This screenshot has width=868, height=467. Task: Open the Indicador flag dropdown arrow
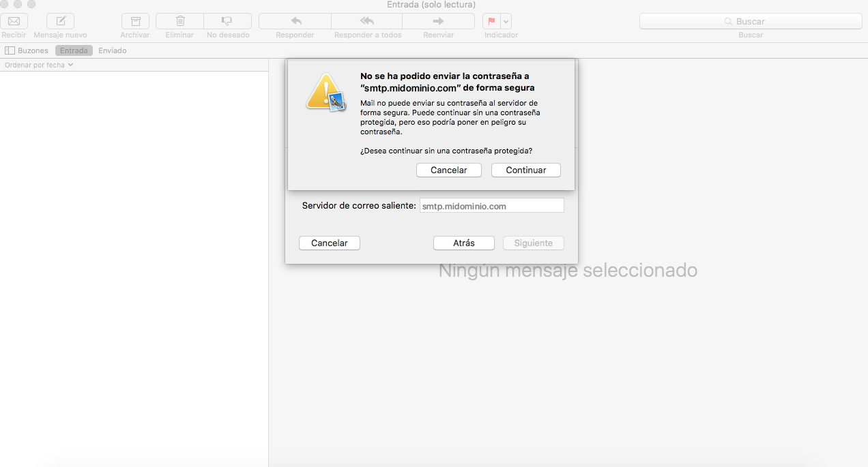click(506, 21)
